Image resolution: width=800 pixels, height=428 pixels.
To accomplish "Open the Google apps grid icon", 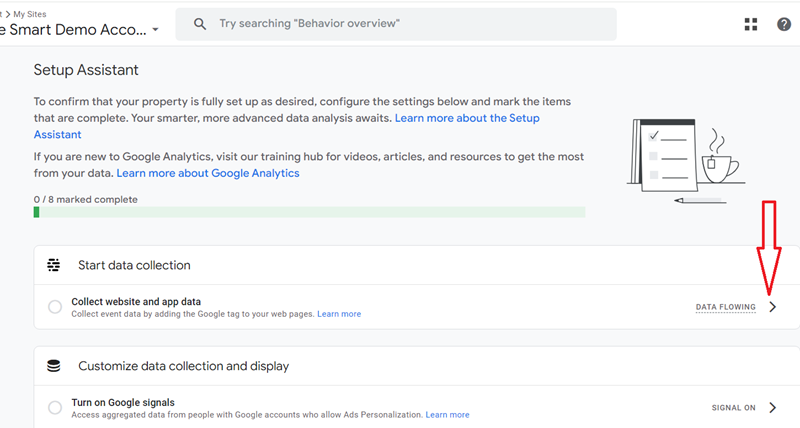I will click(751, 24).
